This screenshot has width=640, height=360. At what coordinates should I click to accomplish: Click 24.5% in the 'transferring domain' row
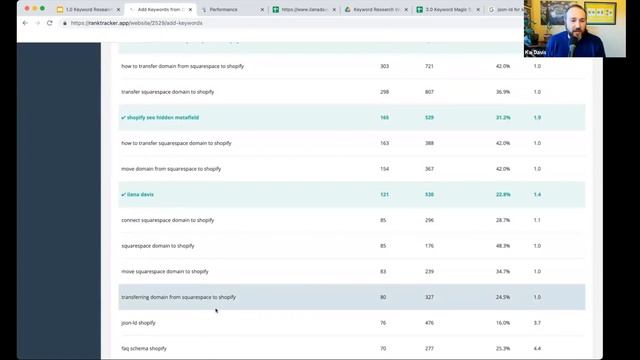pyautogui.click(x=503, y=297)
